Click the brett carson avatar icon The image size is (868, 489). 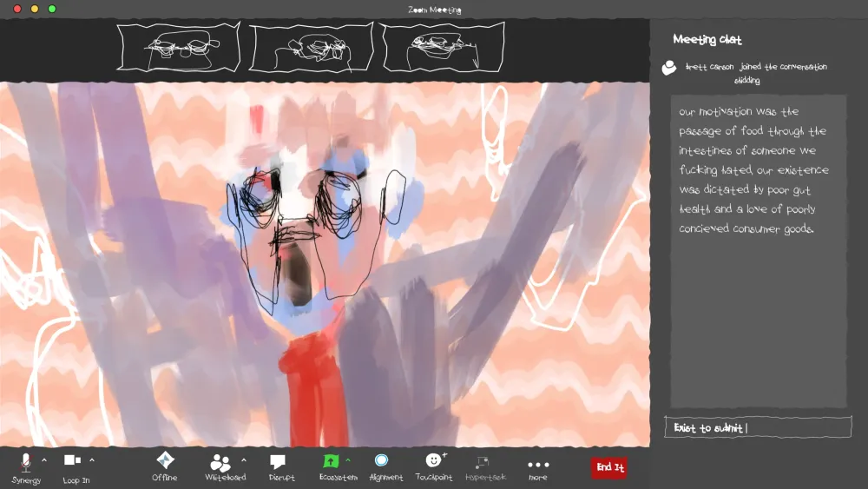(669, 68)
